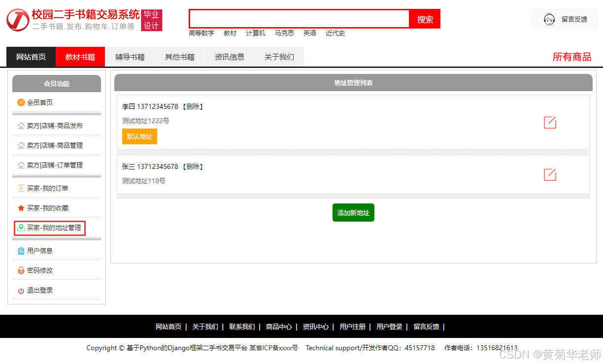603x364 pixels.
Task: Delete 张三's address via 删除 link
Action: pyautogui.click(x=193, y=166)
